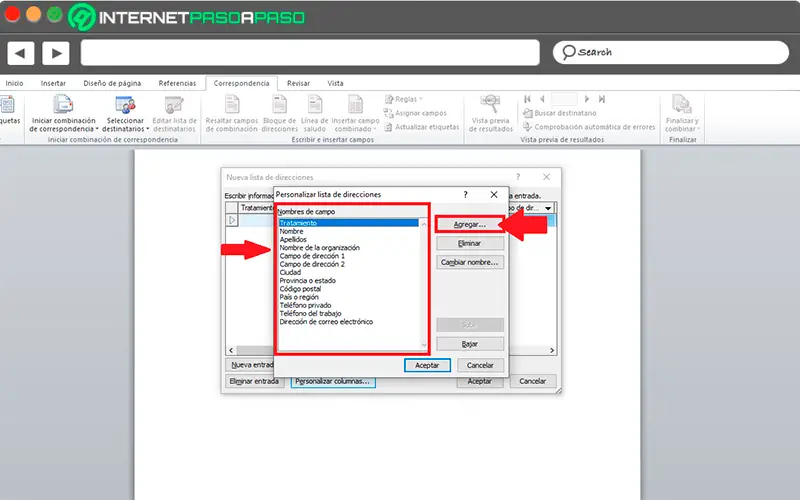The image size is (800, 500).
Task: Click the empty address bar field
Action: (310, 53)
